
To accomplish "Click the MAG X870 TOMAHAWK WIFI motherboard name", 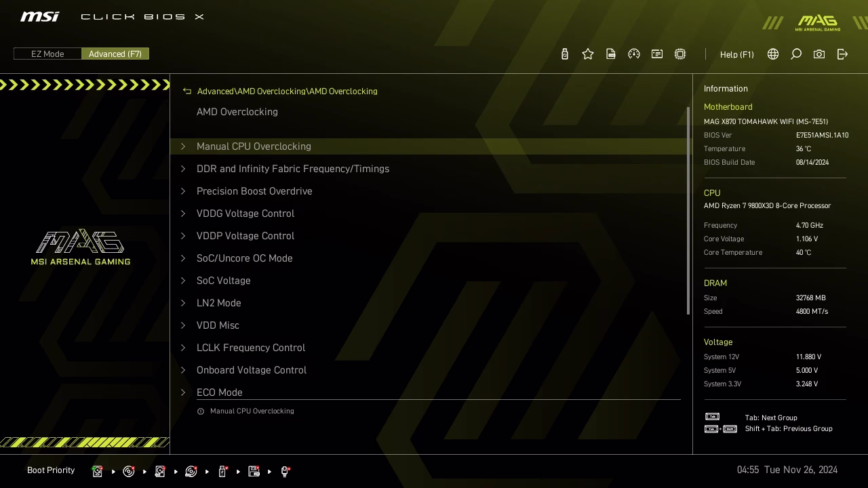I will (x=766, y=122).
